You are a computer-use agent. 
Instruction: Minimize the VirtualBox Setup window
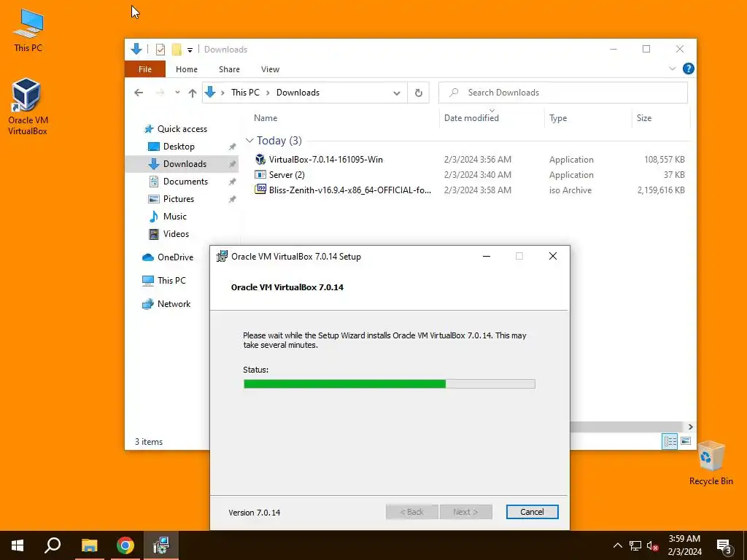tap(487, 256)
